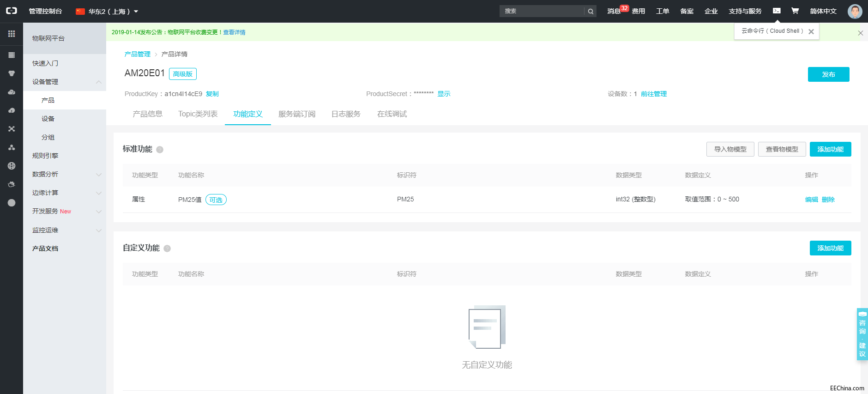Open 管理控制台 home link

45,11
